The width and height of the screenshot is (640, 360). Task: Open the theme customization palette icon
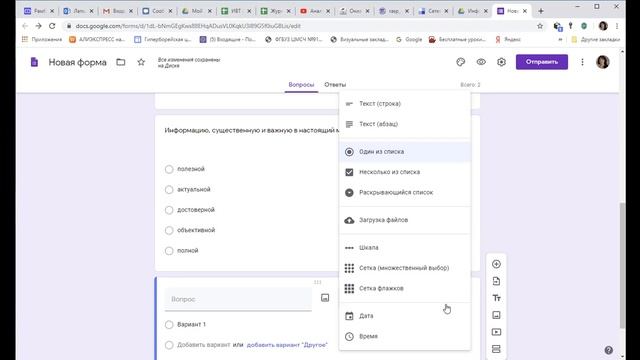[x=460, y=62]
